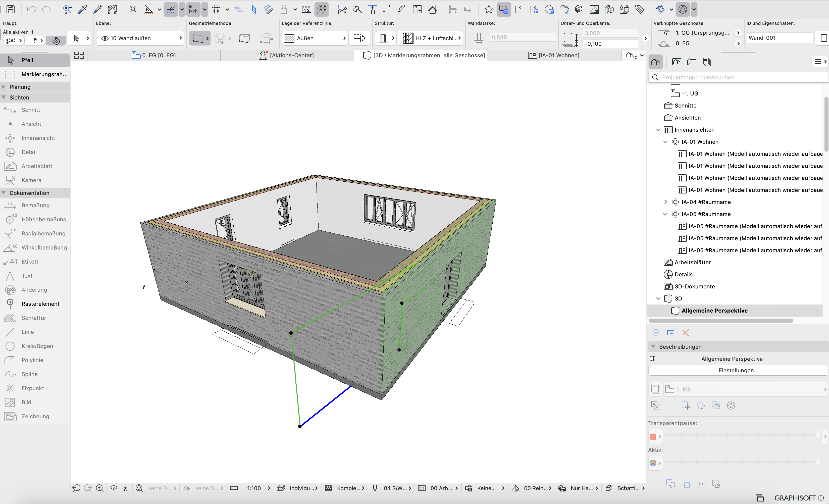Select the Pipette pick-up parameters icon
The width and height of the screenshot is (829, 504).
pyautogui.click(x=82, y=9)
